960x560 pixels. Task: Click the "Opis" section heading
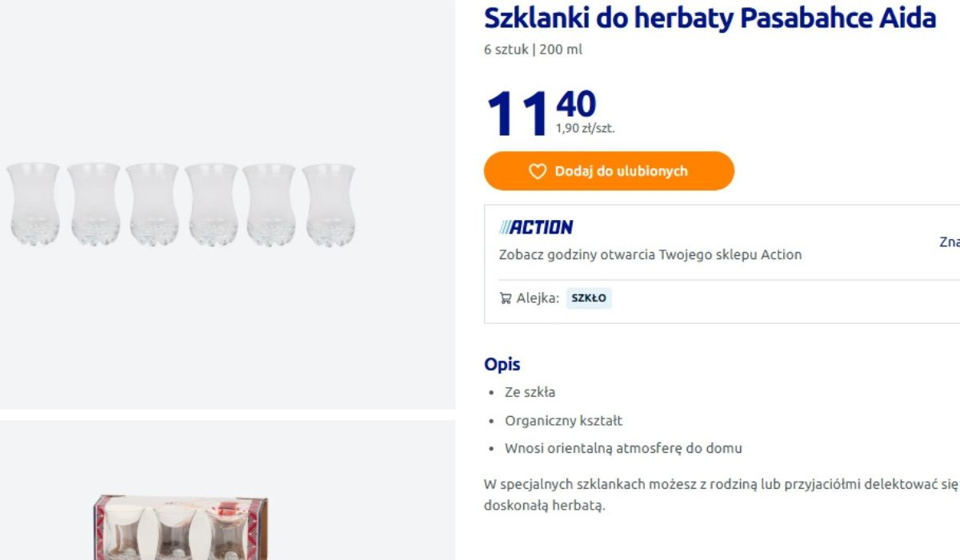[x=502, y=364]
